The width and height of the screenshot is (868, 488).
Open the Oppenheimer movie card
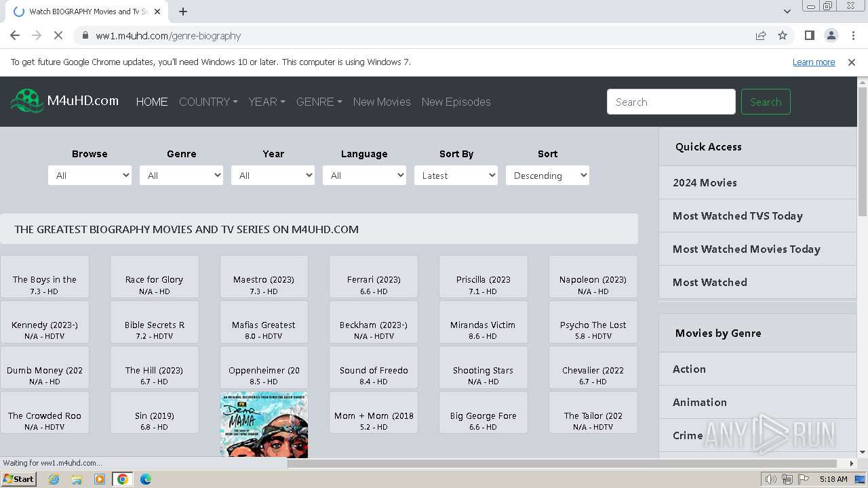pyautogui.click(x=264, y=367)
